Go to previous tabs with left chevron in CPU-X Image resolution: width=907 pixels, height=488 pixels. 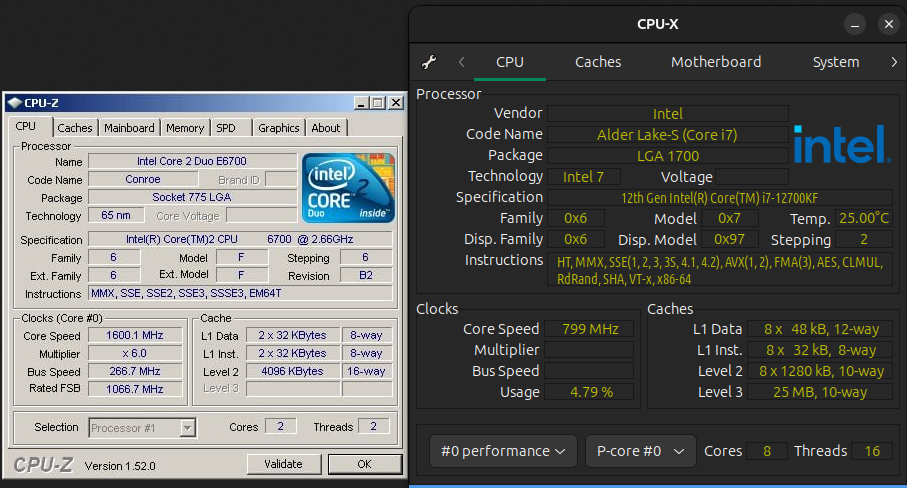click(x=462, y=62)
